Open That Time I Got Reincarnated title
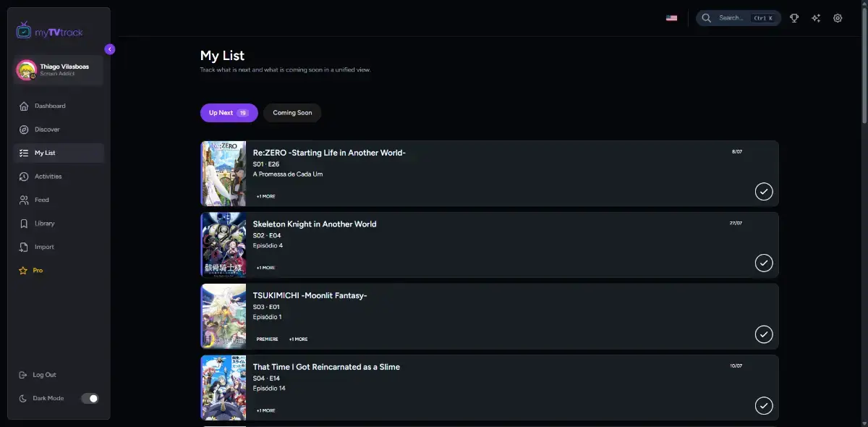 tap(326, 367)
